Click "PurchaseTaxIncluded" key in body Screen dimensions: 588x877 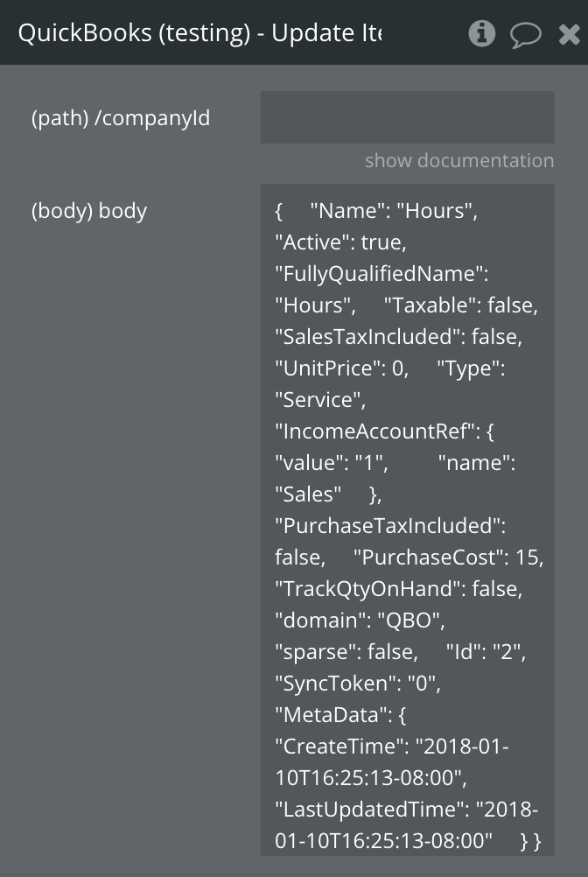pyautogui.click(x=390, y=526)
